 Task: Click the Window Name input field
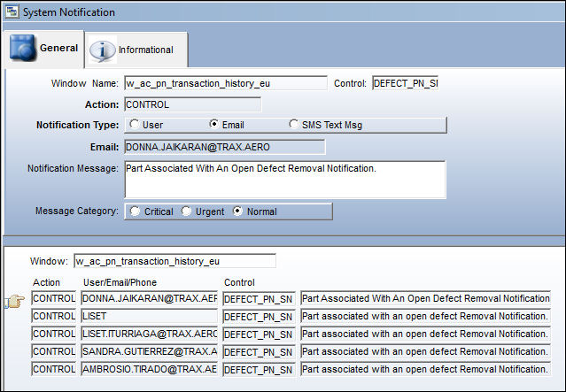click(226, 83)
